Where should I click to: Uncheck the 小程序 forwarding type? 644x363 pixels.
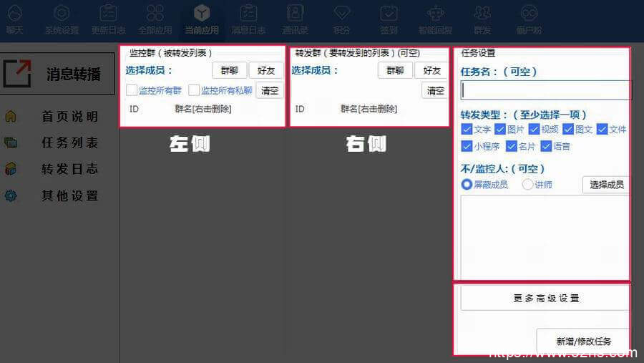(467, 146)
